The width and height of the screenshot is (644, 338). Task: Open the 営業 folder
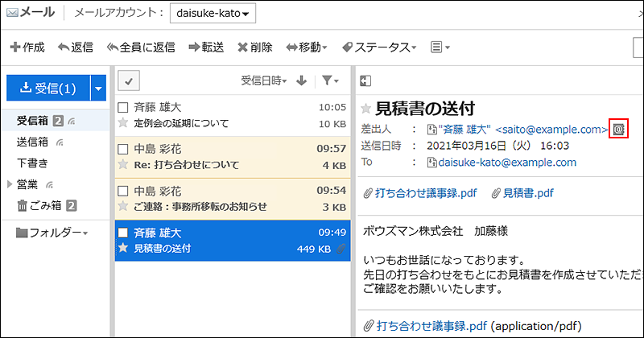tap(27, 184)
